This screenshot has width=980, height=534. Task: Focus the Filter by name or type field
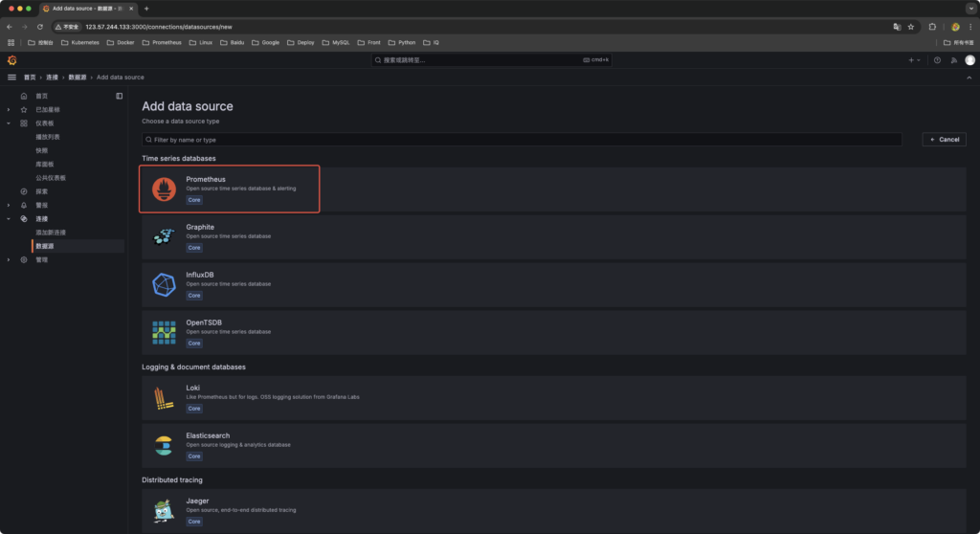click(522, 140)
